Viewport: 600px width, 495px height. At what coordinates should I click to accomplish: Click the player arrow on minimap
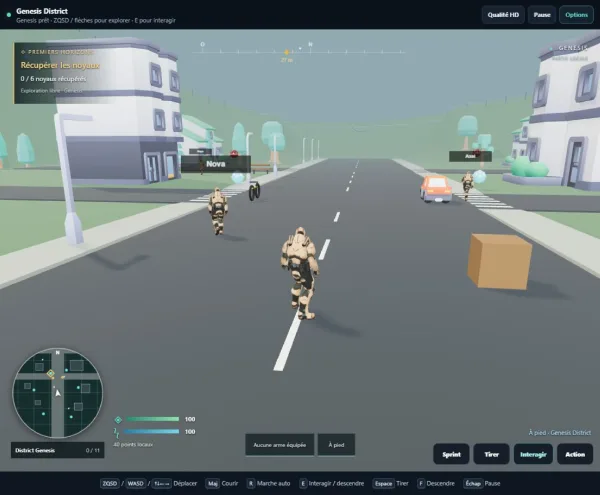pos(57,393)
